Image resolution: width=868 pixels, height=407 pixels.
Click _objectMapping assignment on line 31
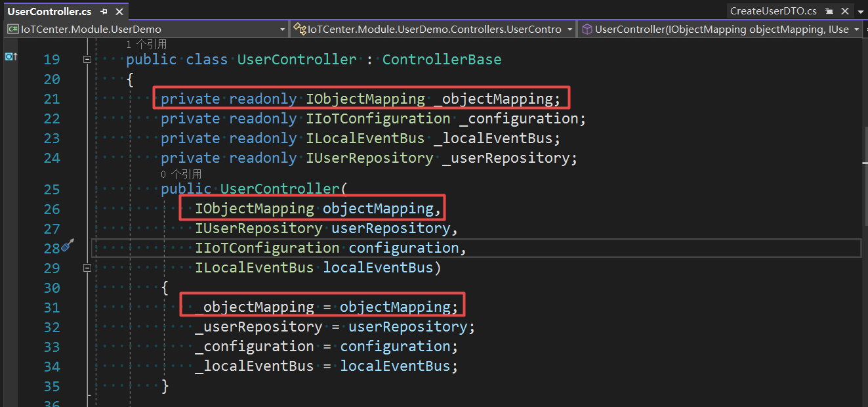255,308
